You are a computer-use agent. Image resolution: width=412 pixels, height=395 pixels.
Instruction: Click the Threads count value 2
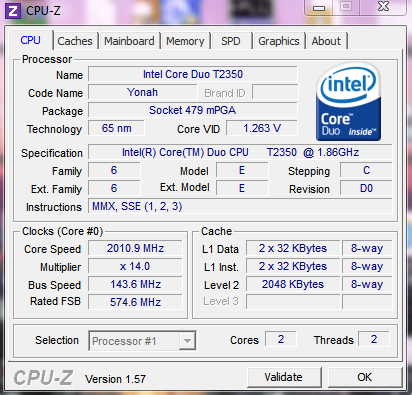tap(374, 339)
